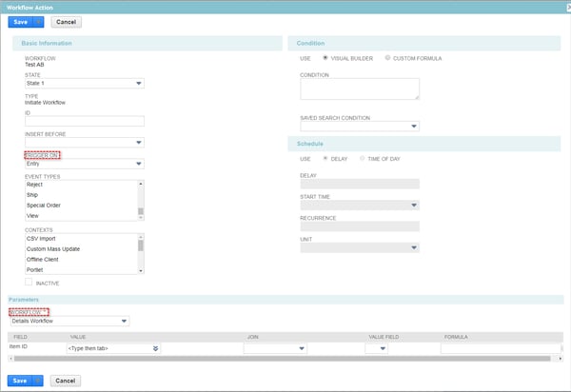Screen dimensions: 571x392
Task: Select the Custom Formula radio button
Action: (x=387, y=57)
